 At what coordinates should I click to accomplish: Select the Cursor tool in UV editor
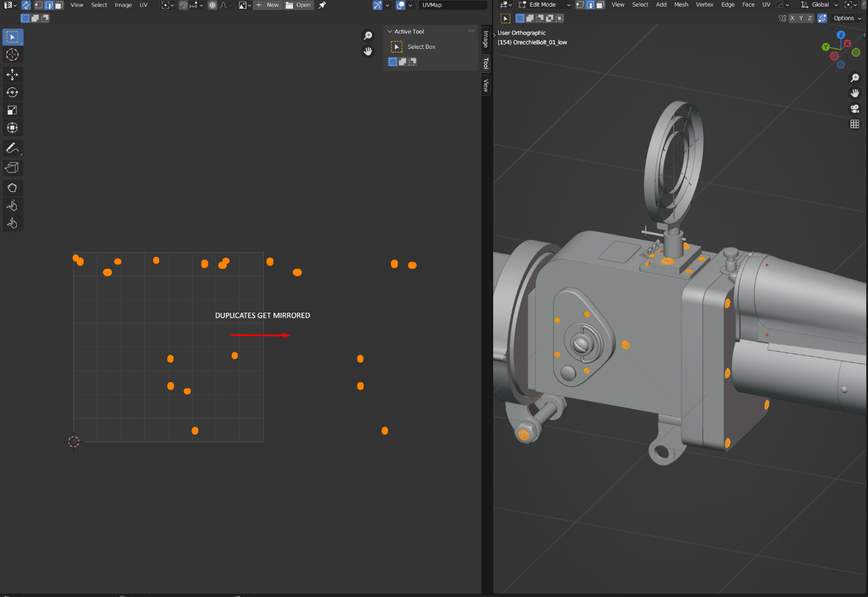tap(12, 55)
